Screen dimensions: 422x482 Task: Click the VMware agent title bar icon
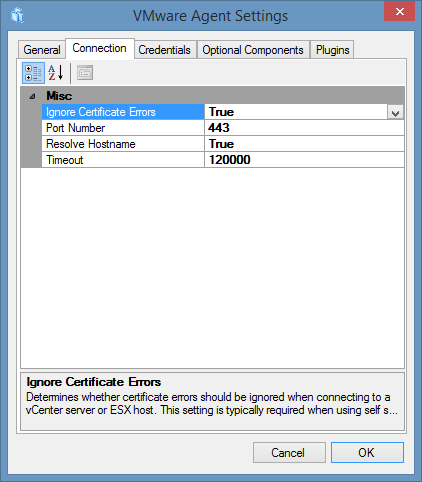coord(17,16)
